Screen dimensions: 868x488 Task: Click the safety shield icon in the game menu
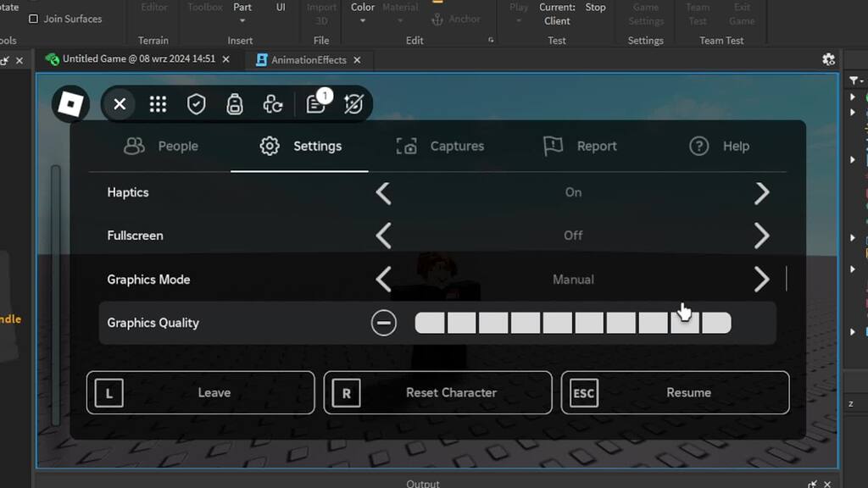[x=196, y=103]
